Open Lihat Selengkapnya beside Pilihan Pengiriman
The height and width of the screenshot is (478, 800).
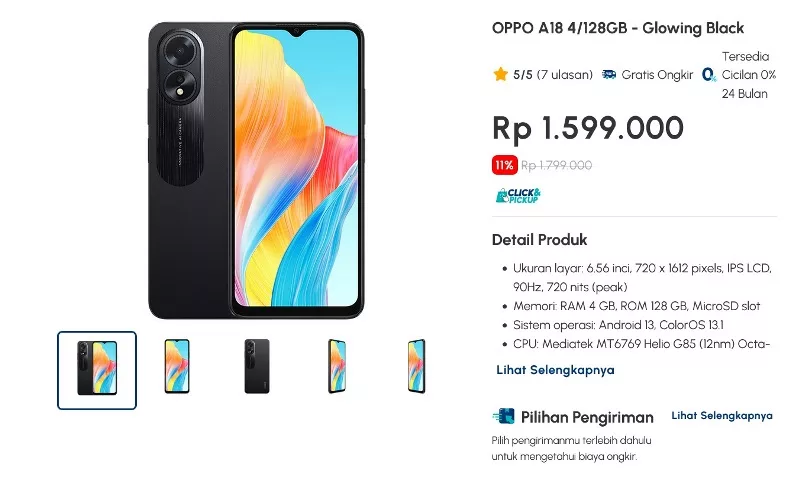click(x=721, y=416)
